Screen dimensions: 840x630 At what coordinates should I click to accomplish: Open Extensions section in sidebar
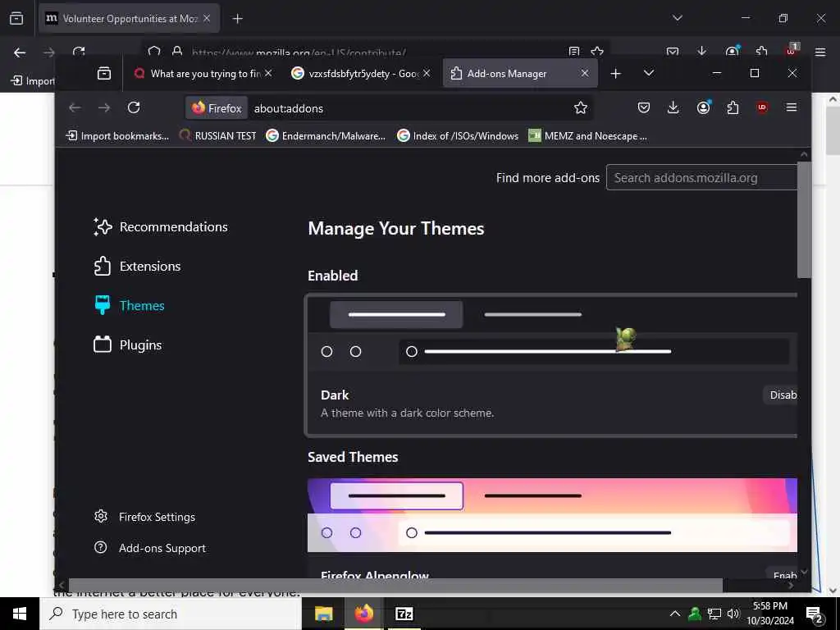(137, 267)
